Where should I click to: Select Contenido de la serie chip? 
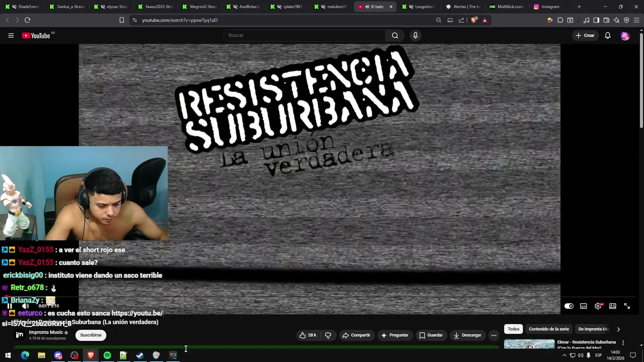(549, 329)
